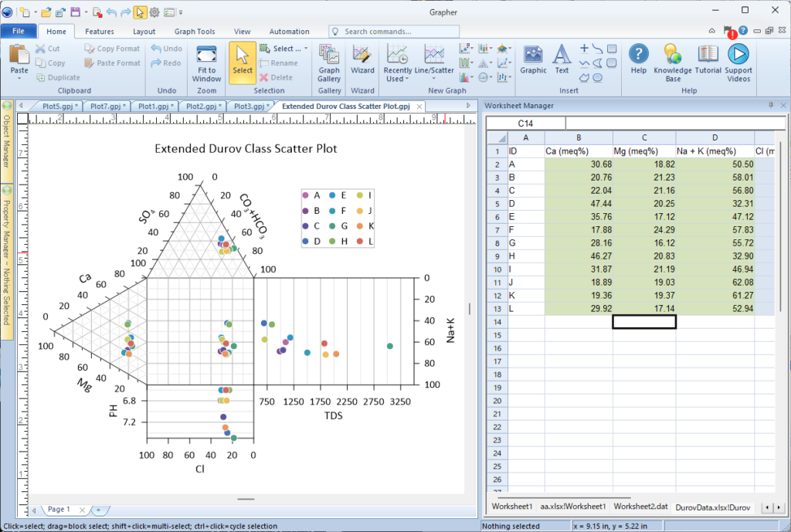Select the Ca (meq%) column B header

pyautogui.click(x=578, y=137)
